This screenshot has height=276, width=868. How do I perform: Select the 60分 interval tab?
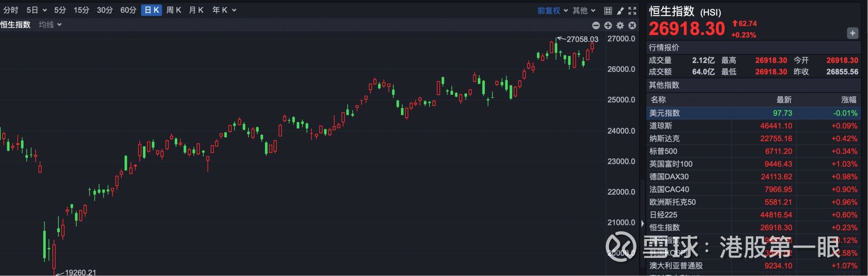pyautogui.click(x=128, y=10)
